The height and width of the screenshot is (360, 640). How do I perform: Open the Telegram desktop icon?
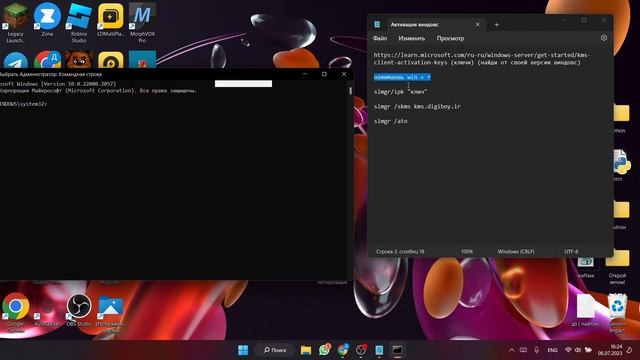point(16,60)
